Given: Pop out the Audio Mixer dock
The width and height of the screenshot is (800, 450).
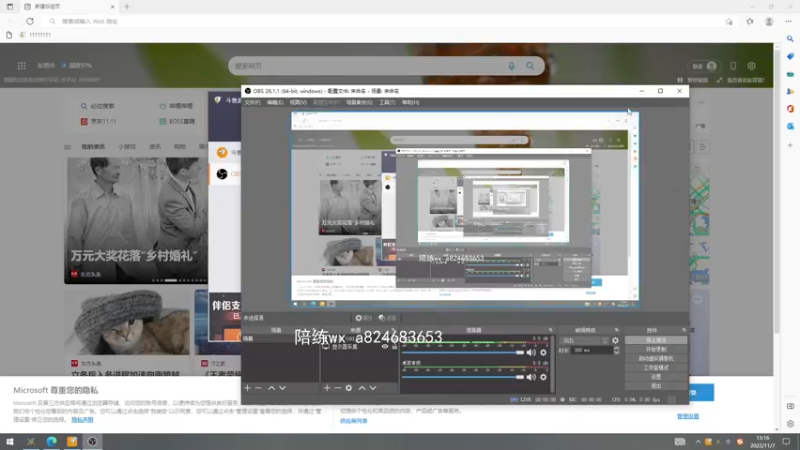Looking at the screenshot, I should (551, 330).
